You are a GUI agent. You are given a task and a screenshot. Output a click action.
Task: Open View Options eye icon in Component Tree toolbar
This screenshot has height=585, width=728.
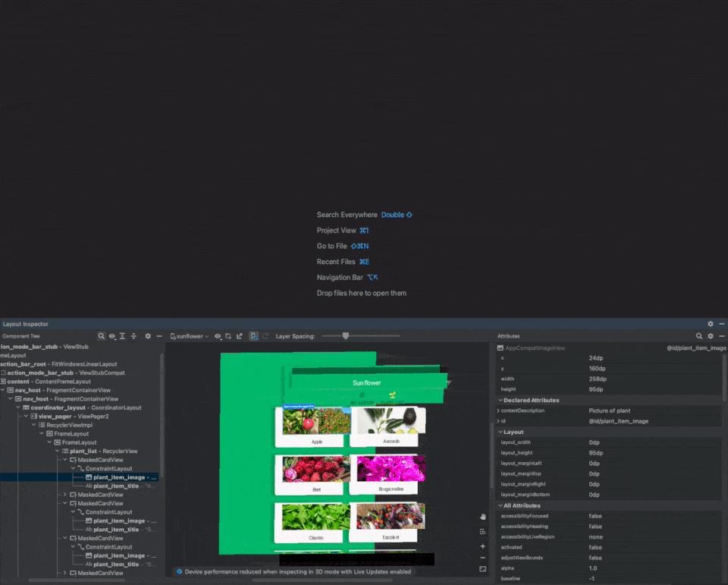[112, 336]
